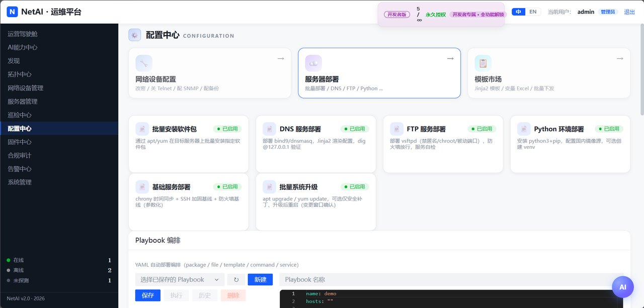This screenshot has width=644, height=308.
Task: Select 配置中心 in the sidebar
Action: pyautogui.click(x=59, y=129)
